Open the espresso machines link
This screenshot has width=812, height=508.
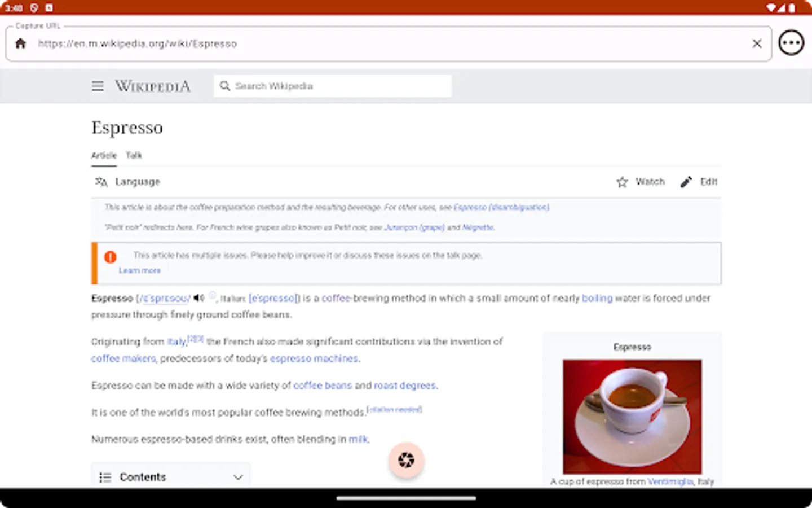(x=314, y=358)
